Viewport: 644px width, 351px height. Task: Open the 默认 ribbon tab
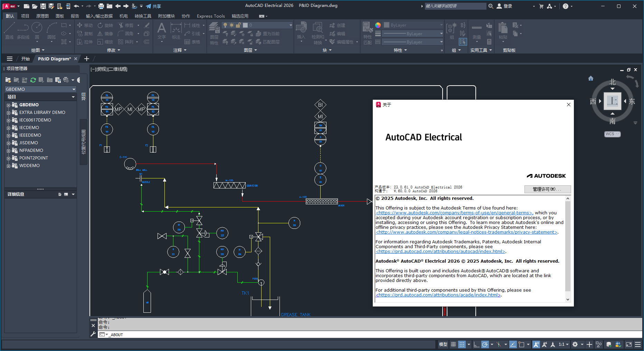(x=10, y=16)
